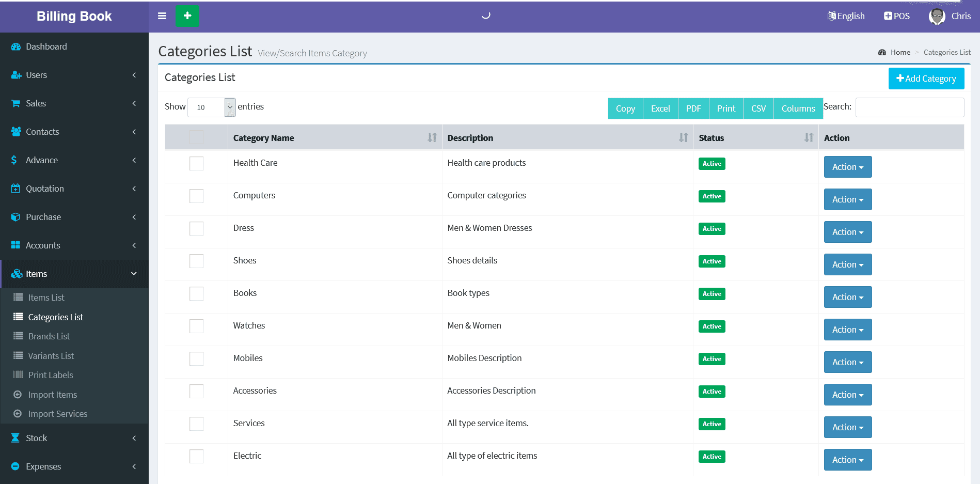Image resolution: width=980 pixels, height=484 pixels.
Task: Click the Dashboard palette icon in sidebar
Action: [x=16, y=46]
